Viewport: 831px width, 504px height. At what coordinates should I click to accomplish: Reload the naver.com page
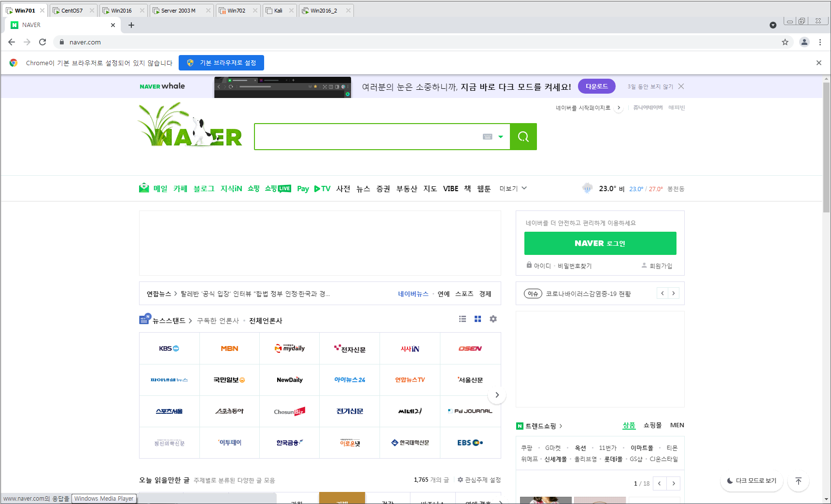tap(42, 42)
